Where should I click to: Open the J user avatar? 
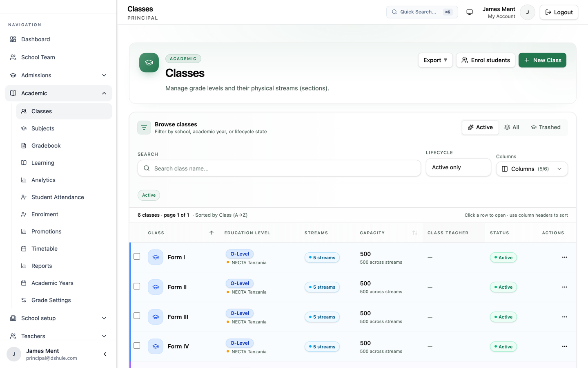pyautogui.click(x=528, y=12)
